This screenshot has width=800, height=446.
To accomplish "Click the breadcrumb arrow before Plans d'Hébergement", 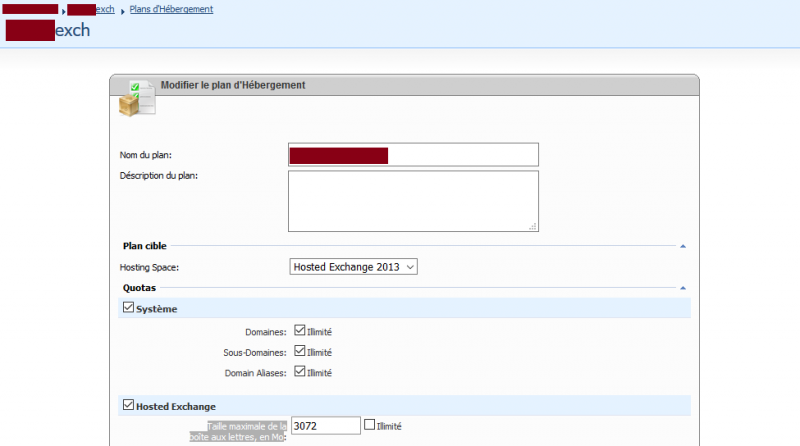I will [122, 11].
